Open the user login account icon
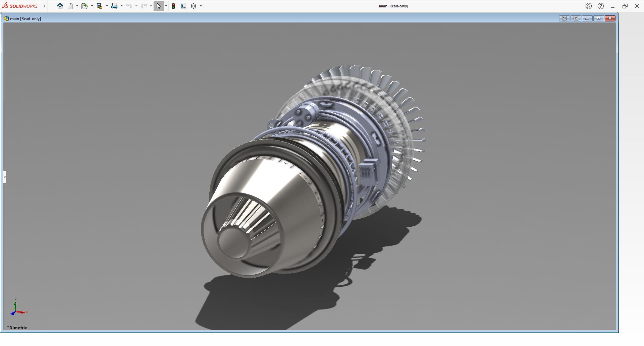 click(x=588, y=6)
